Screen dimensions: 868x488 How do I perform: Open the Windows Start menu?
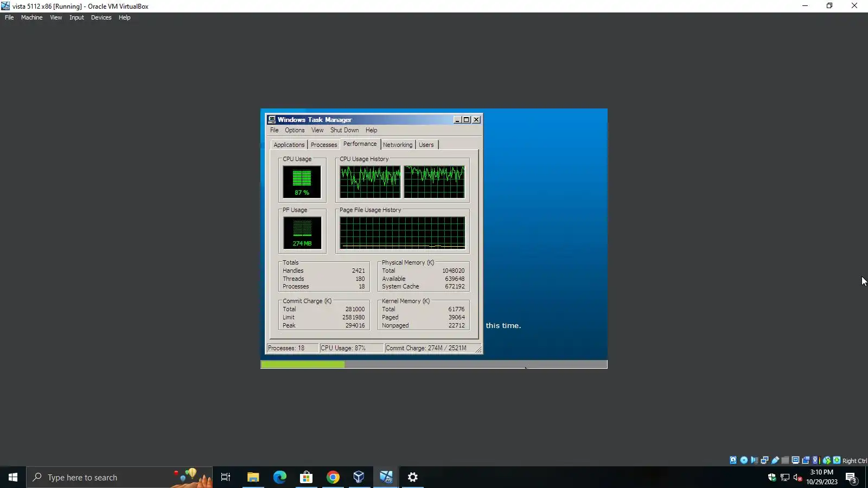[13, 477]
